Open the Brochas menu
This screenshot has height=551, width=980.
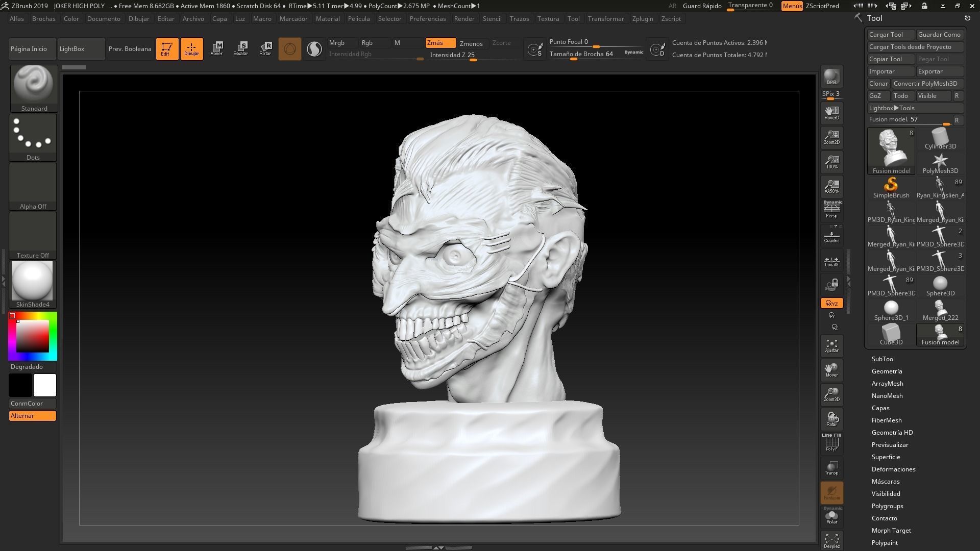click(x=44, y=19)
